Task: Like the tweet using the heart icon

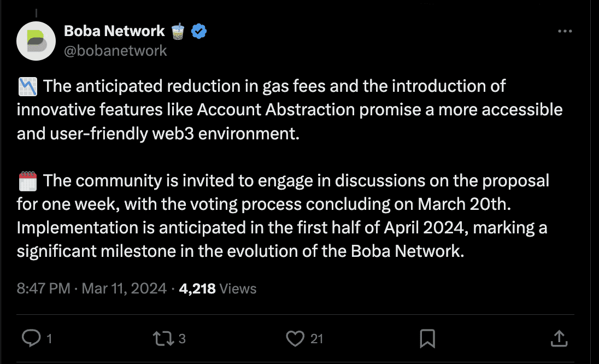Action: [x=296, y=338]
